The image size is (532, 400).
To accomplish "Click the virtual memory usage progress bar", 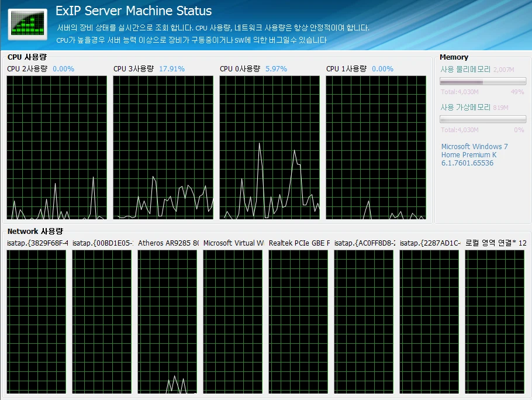I will 483,119.
